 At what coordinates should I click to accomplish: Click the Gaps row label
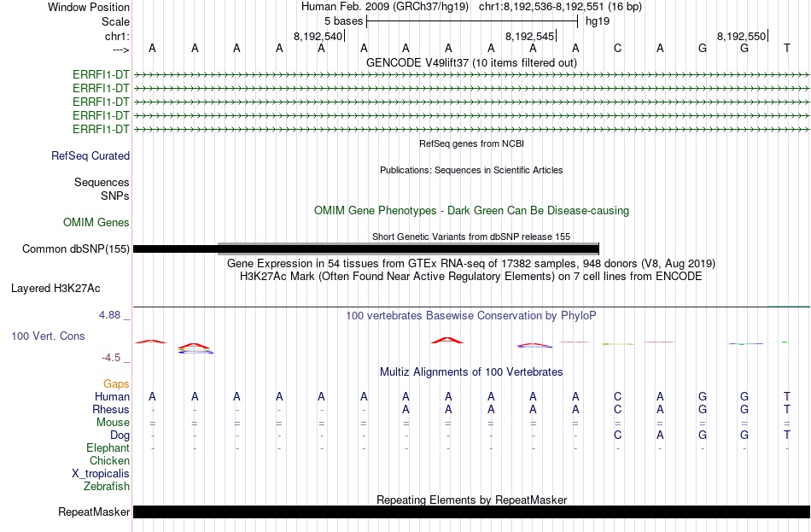pyautogui.click(x=116, y=384)
